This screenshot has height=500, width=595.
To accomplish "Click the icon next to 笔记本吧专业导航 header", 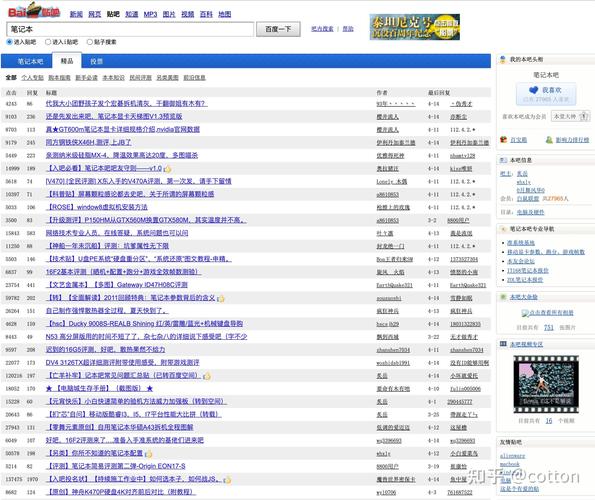I will pyautogui.click(x=503, y=229).
